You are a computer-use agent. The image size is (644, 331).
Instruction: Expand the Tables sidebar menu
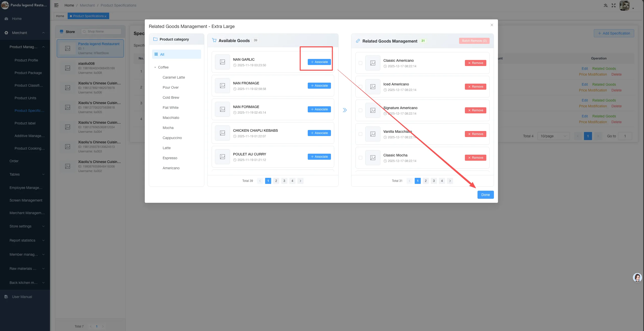(43, 174)
